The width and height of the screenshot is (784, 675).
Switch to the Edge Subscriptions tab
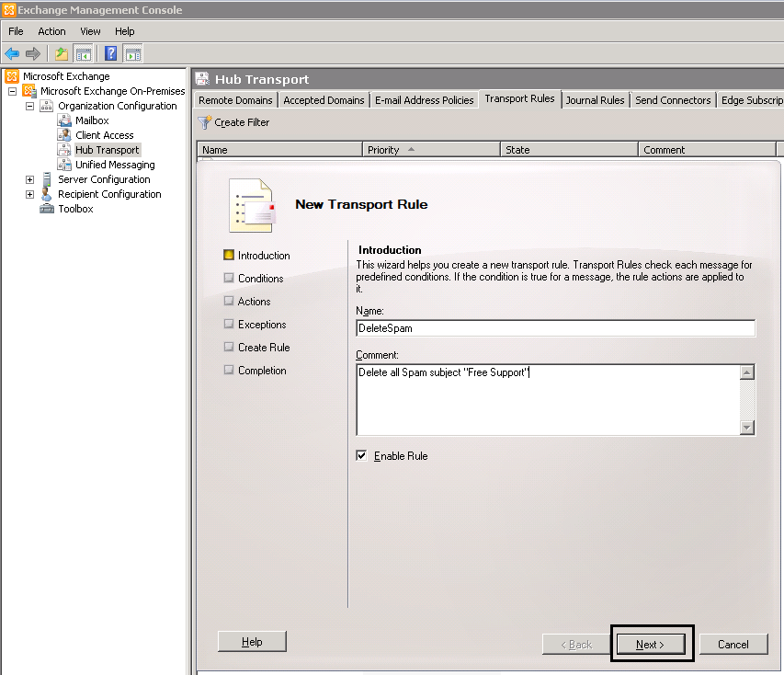click(751, 100)
